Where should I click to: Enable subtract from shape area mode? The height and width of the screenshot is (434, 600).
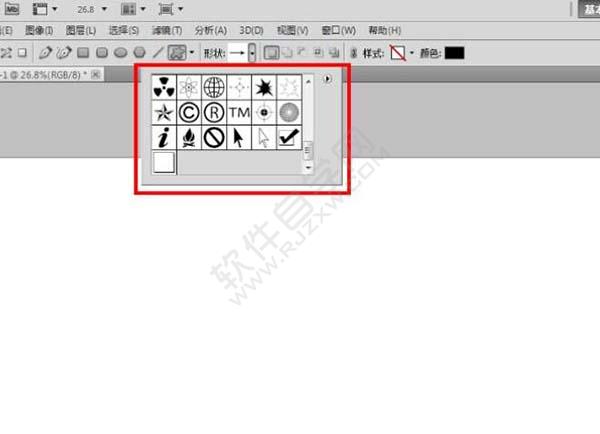pyautogui.click(x=302, y=52)
